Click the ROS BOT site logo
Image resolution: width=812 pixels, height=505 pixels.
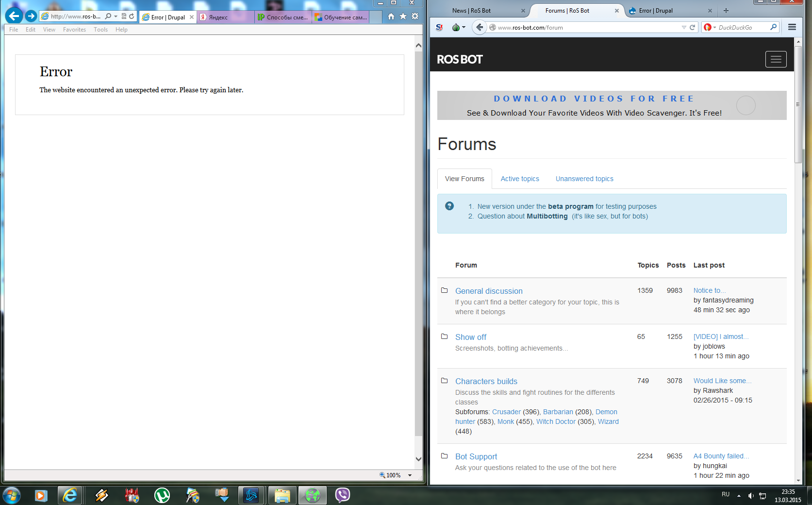tap(460, 59)
